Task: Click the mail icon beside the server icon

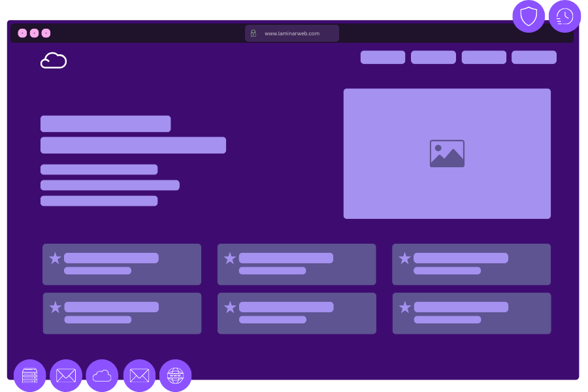Action: [66, 376]
